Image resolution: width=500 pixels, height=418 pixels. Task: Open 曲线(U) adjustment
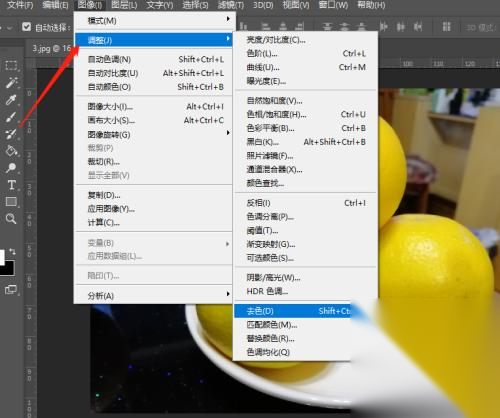[x=306, y=67]
